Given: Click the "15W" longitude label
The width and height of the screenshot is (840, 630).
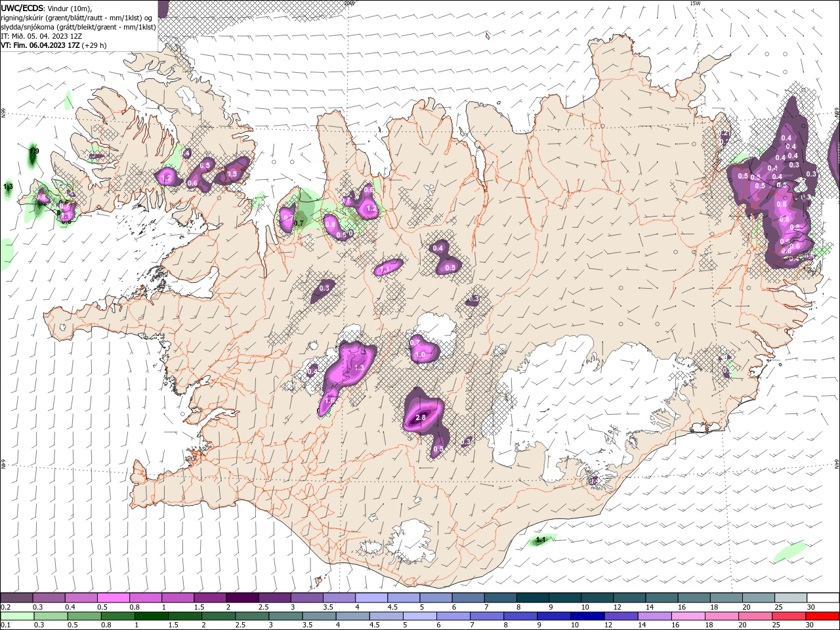Looking at the screenshot, I should coord(695,3).
